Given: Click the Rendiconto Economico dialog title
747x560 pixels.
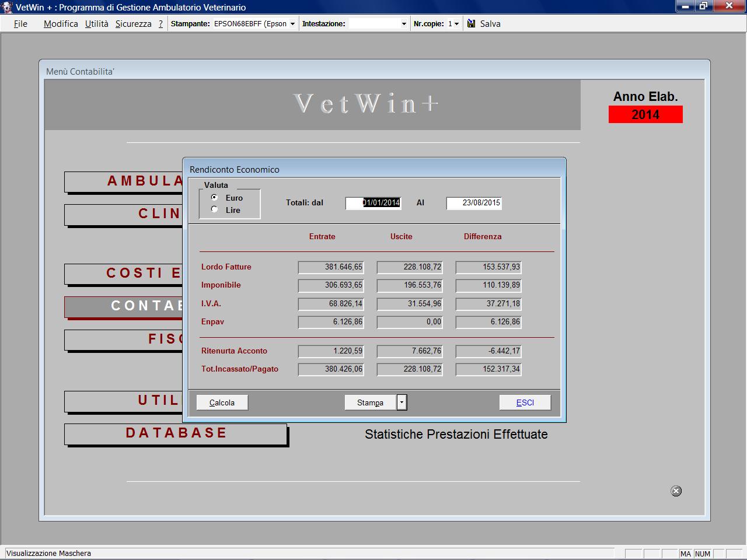Looking at the screenshot, I should click(x=235, y=170).
